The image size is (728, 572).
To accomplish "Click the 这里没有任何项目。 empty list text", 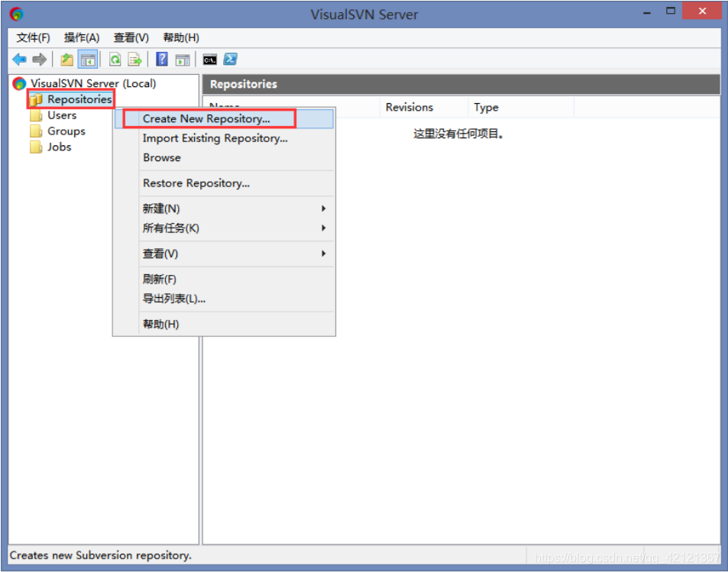I will 458,134.
